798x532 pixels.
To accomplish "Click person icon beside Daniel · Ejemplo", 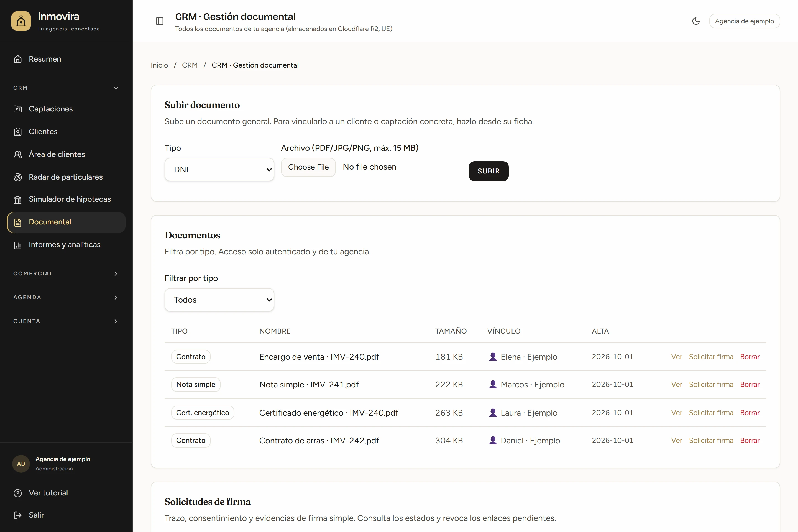I will 493,440.
